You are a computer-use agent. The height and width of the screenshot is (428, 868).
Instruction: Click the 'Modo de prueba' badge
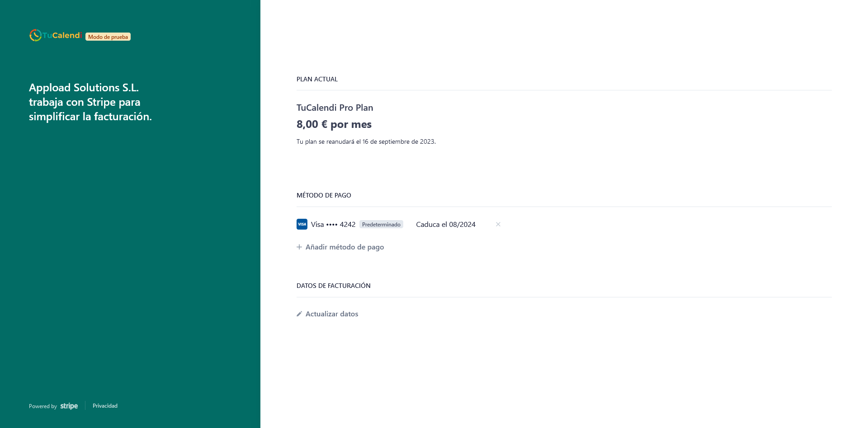coord(108,37)
